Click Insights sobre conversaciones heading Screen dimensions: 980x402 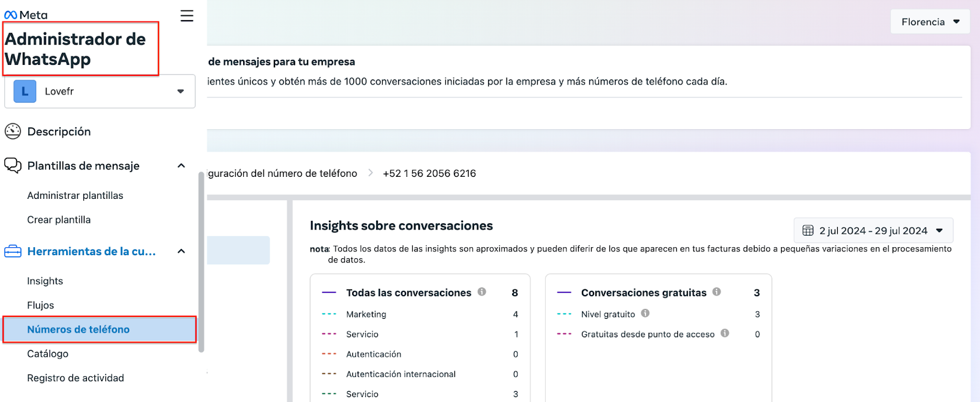coord(401,226)
